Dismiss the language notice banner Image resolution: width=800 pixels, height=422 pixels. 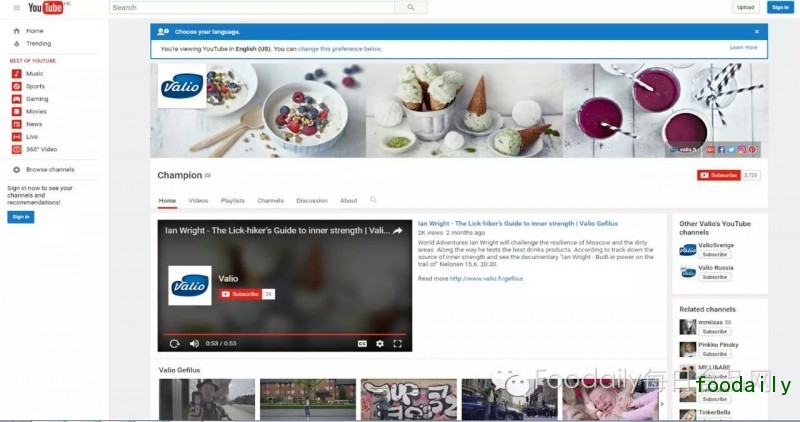click(756, 32)
